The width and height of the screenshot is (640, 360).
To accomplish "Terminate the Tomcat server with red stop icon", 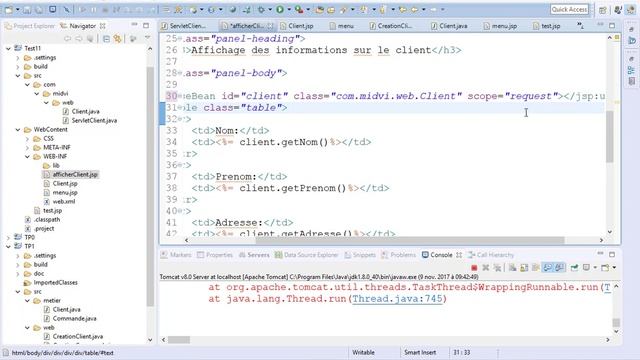I will click(x=474, y=268).
